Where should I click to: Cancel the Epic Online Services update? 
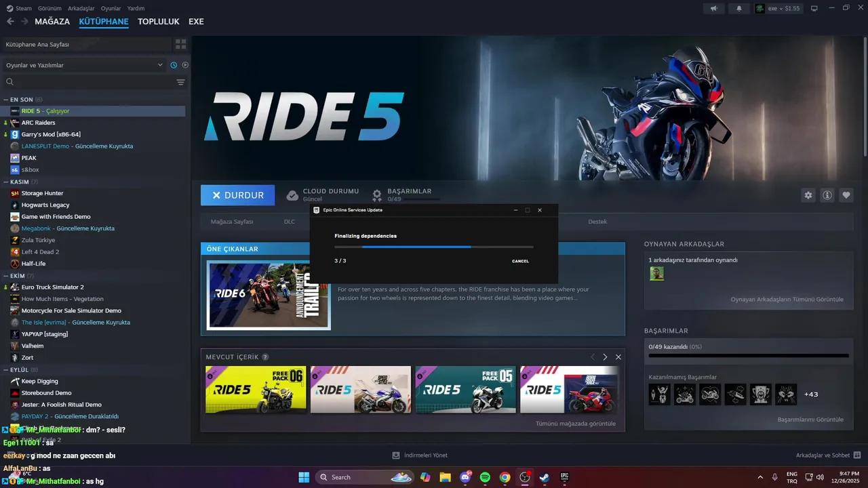point(520,261)
